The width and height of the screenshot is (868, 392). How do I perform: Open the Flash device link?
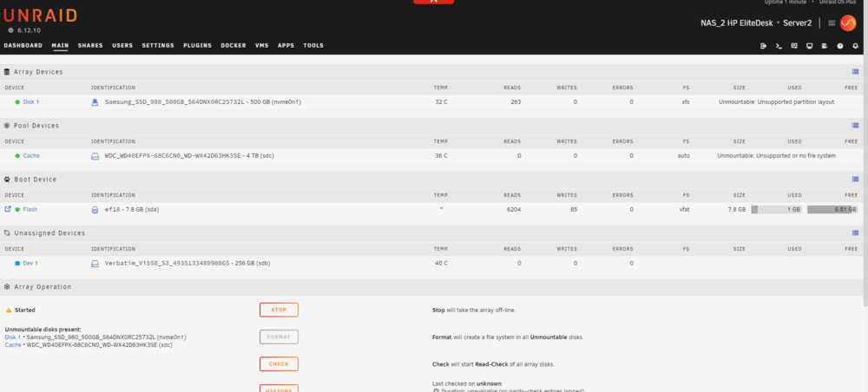coord(30,210)
